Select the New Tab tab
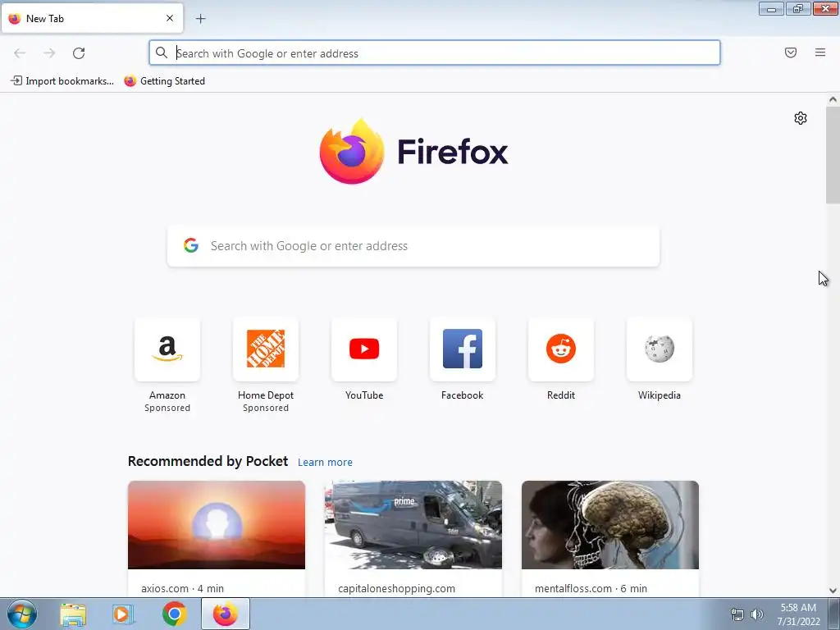The width and height of the screenshot is (840, 630). point(92,18)
